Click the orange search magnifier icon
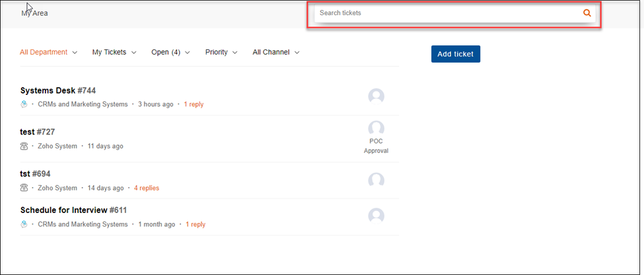644x275 pixels. [x=587, y=13]
